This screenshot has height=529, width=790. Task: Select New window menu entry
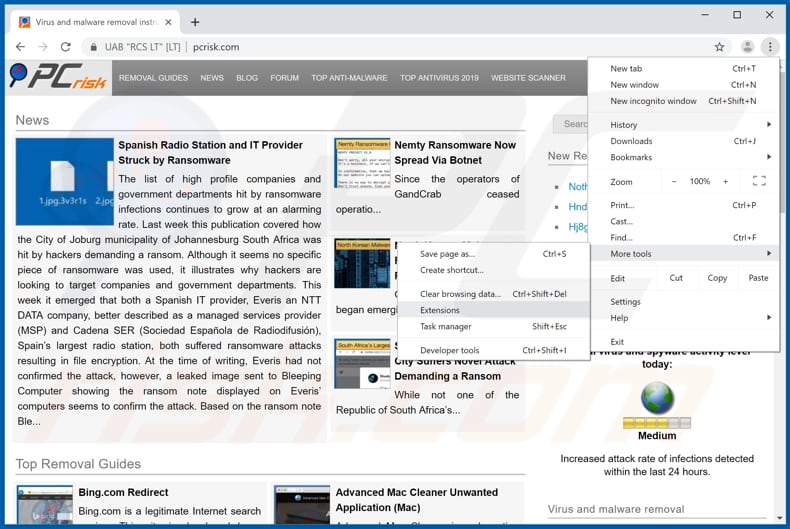pyautogui.click(x=684, y=85)
